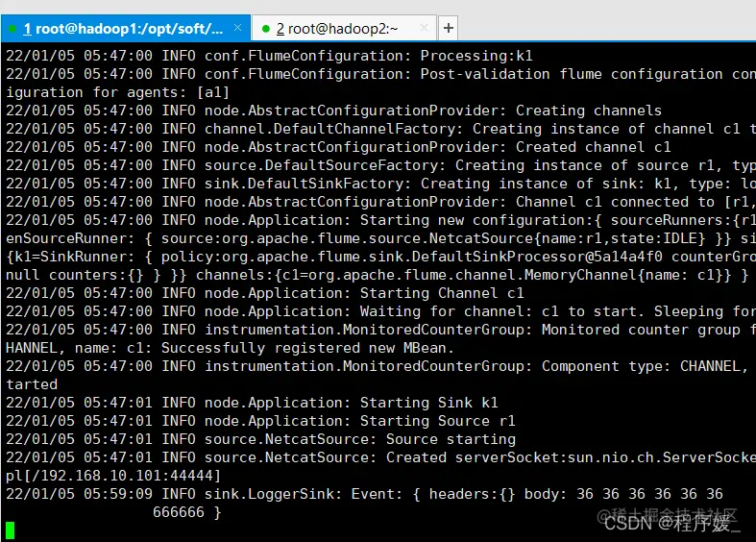
Task: Click the 'Creating channels' log text
Action: 589,111
